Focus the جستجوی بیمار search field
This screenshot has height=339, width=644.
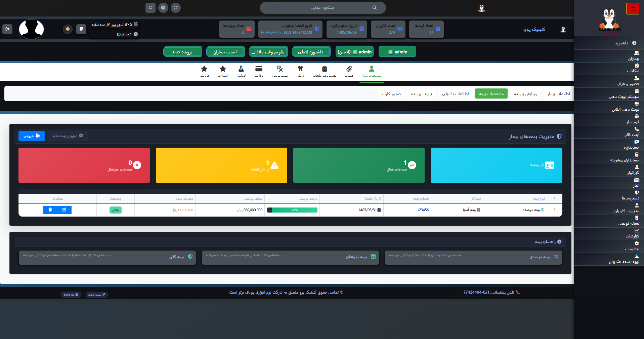tap(323, 8)
